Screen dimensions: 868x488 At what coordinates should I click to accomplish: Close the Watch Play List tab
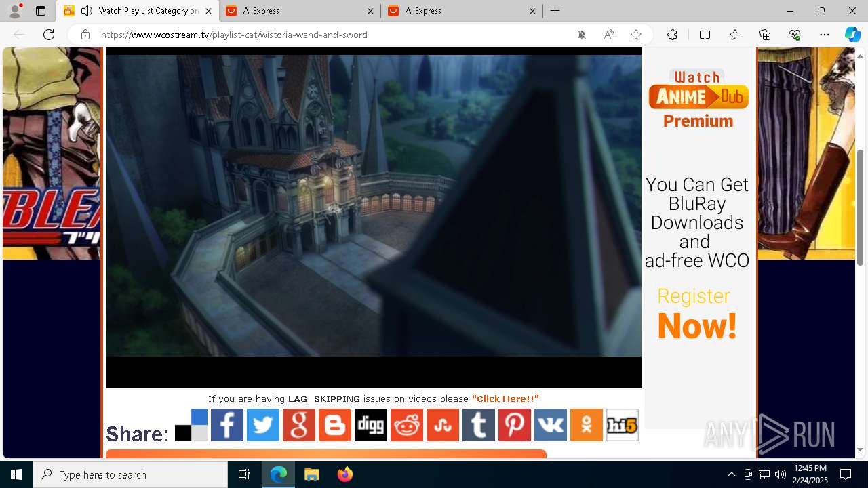(209, 11)
